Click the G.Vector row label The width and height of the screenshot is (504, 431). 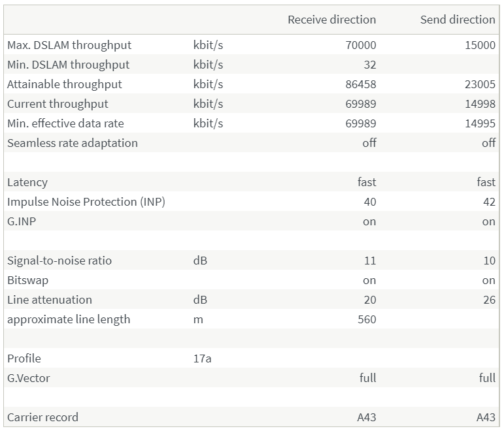pos(29,378)
